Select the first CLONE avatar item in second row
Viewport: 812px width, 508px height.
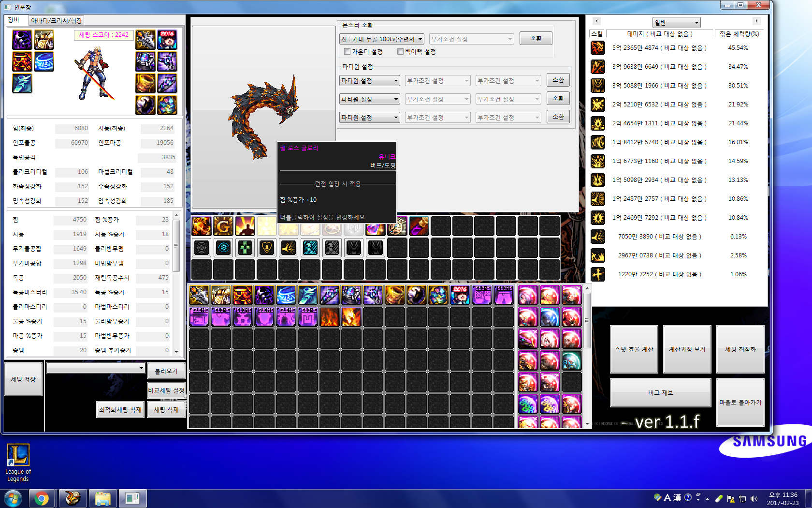[199, 317]
